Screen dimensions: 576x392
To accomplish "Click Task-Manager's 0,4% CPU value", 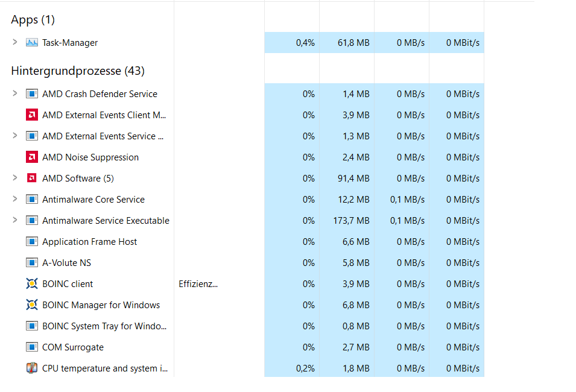I will (x=305, y=43).
